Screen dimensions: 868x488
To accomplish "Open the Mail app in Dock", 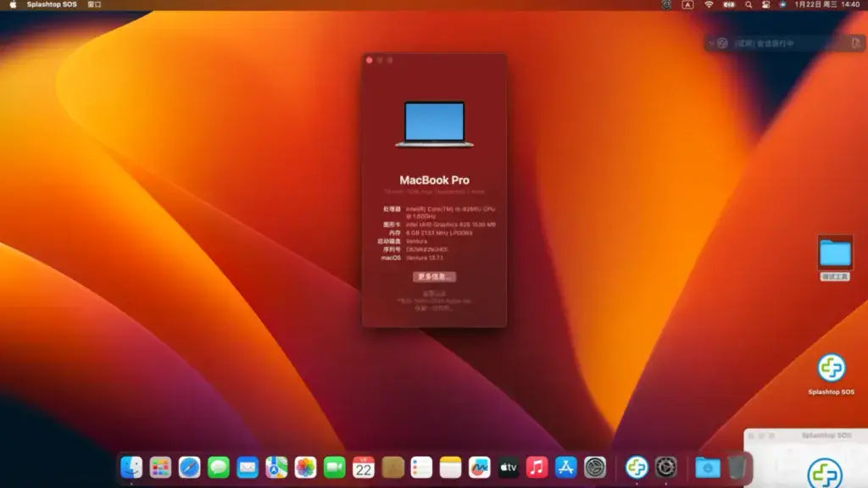I will click(x=248, y=468).
